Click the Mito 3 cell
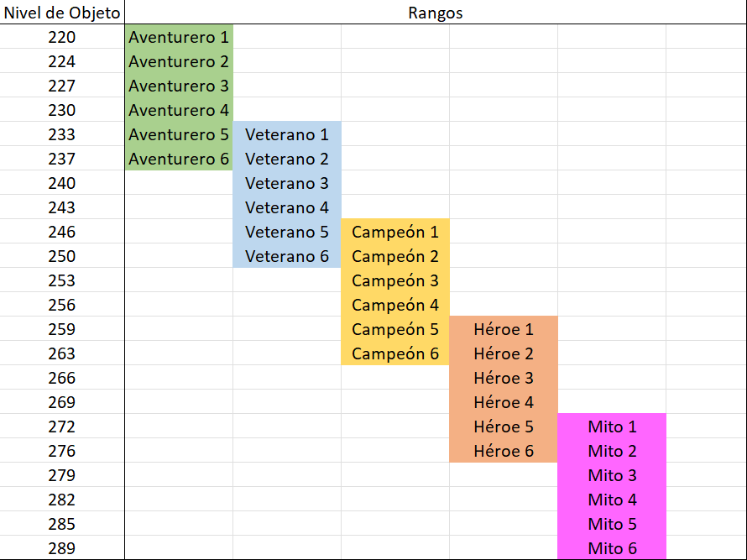The width and height of the screenshot is (747, 560). (612, 475)
